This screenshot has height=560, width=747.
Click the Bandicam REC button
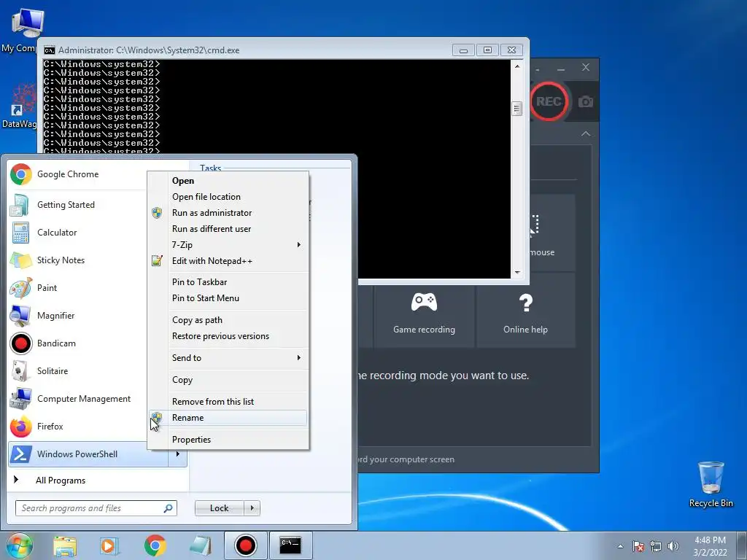549,101
